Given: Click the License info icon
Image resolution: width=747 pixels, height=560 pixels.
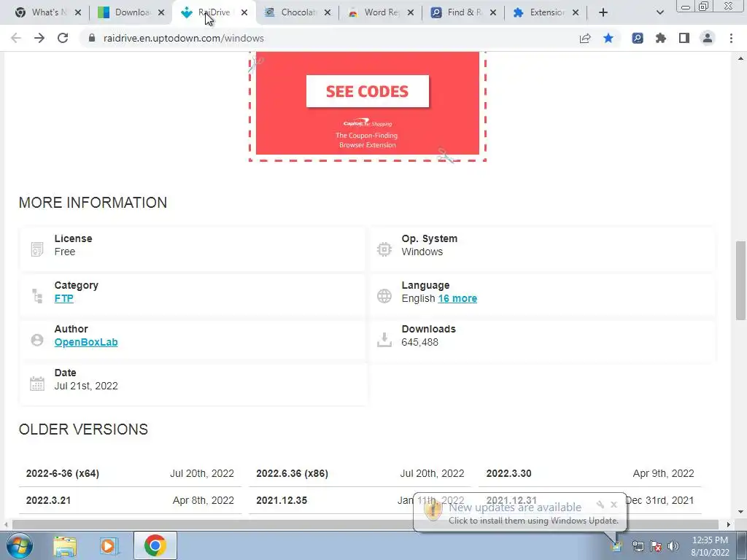Looking at the screenshot, I should point(37,249).
